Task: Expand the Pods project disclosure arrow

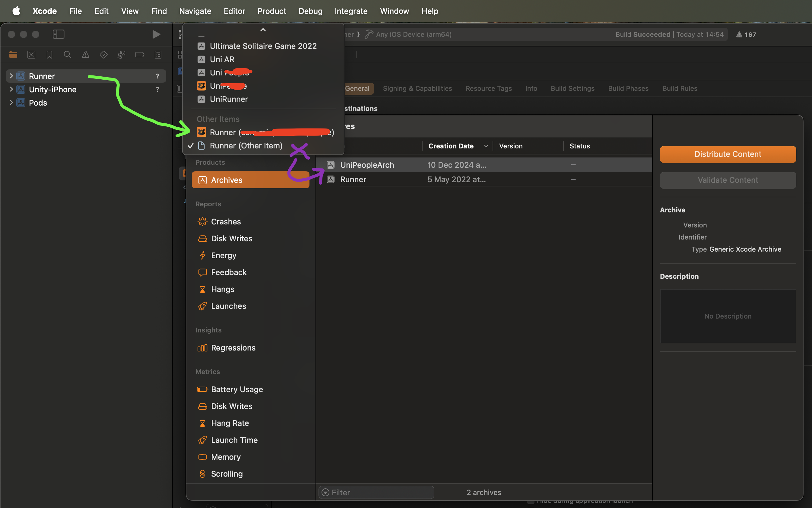Action: (11, 103)
